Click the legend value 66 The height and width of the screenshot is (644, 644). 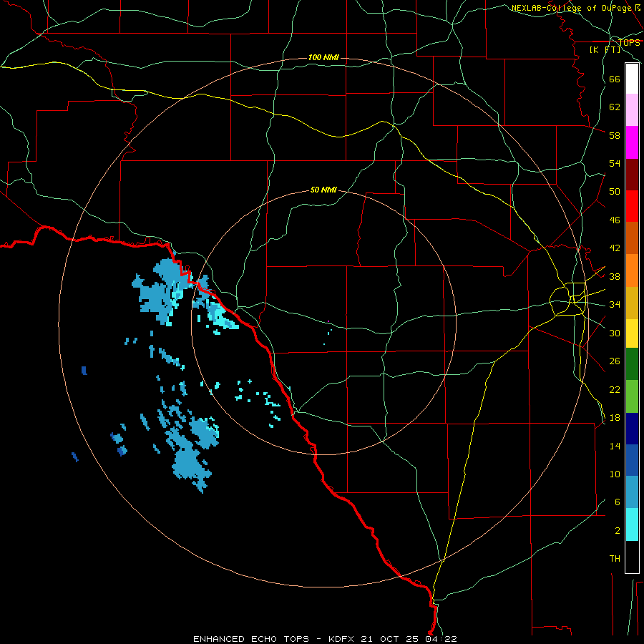[x=615, y=79]
